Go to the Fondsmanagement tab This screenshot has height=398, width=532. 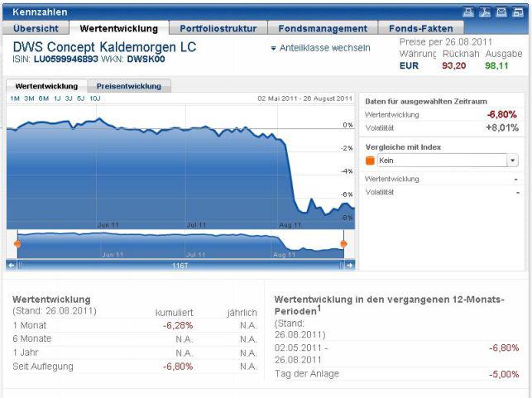click(322, 28)
